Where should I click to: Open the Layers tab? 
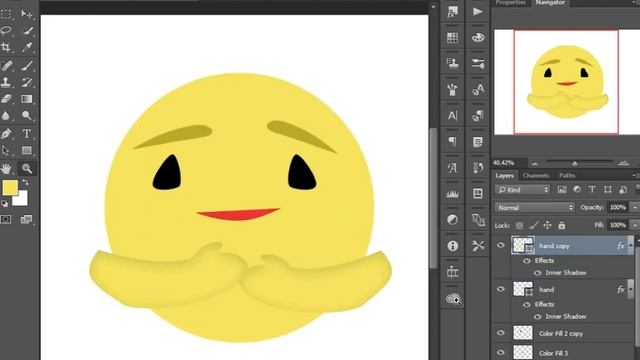point(504,176)
